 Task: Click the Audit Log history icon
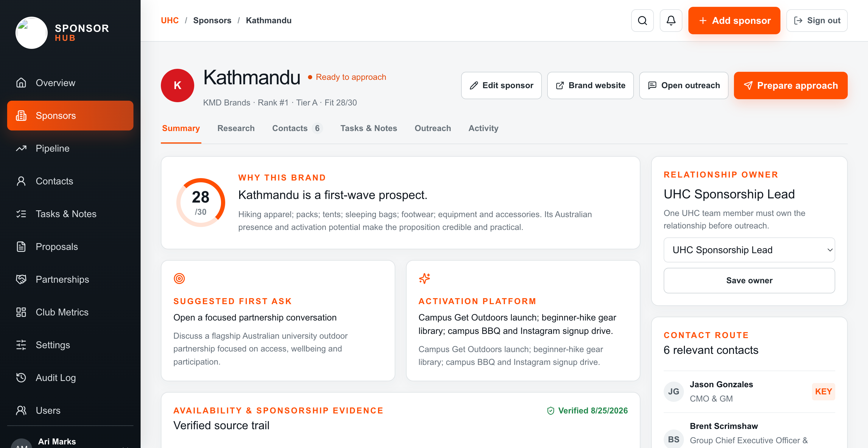21,378
